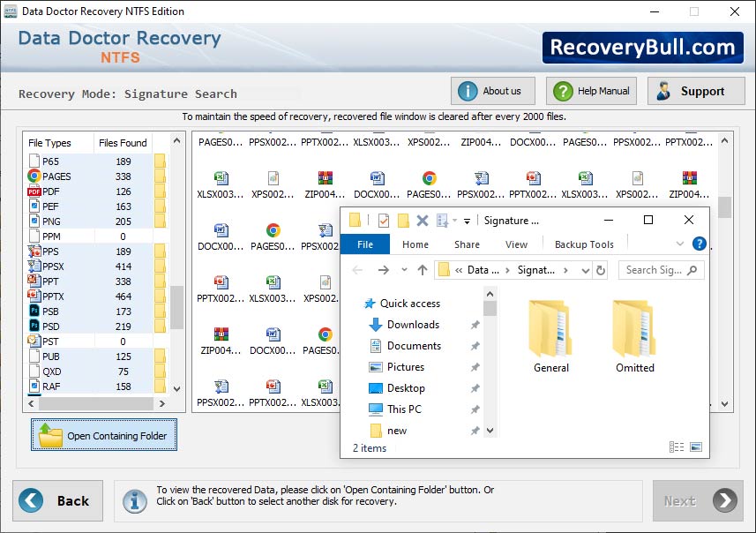Image resolution: width=756 pixels, height=533 pixels.
Task: Select the PST Outlook file type icon
Action: click(x=34, y=341)
